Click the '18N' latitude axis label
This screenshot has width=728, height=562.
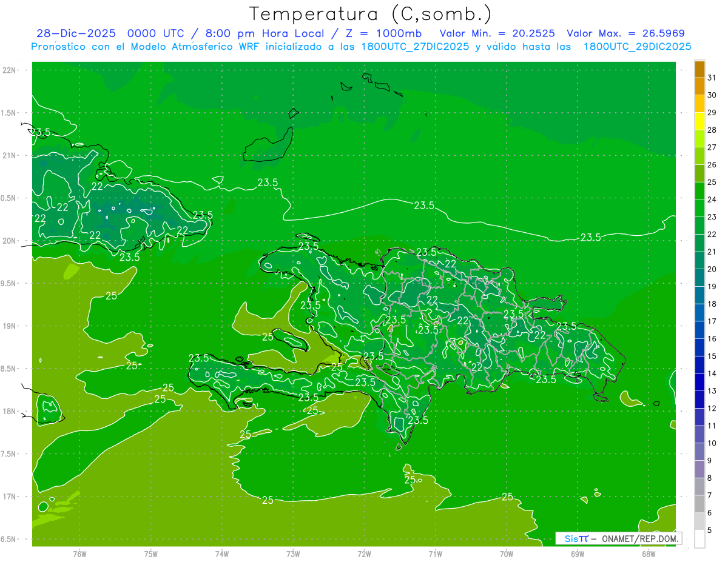(x=10, y=411)
